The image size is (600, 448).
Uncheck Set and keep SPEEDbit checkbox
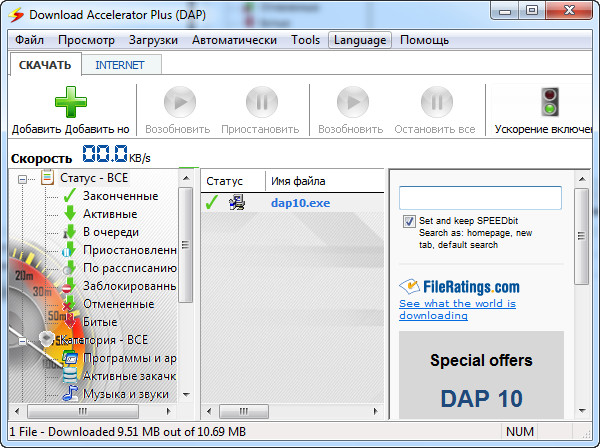coord(409,221)
